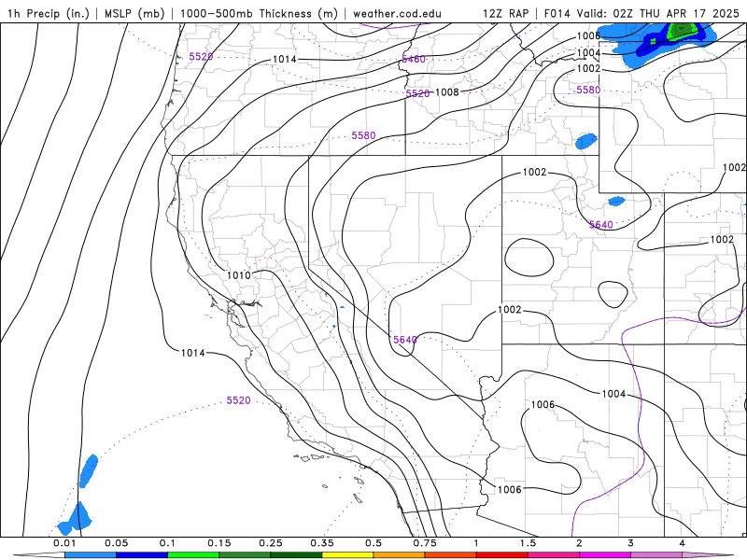This screenshot has height=560, width=747.
Task: Select the 'MSLP (mb)' header text
Action: click(134, 13)
